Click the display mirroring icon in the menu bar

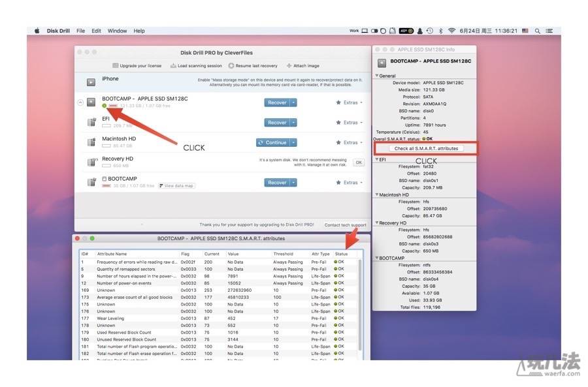coord(365,31)
